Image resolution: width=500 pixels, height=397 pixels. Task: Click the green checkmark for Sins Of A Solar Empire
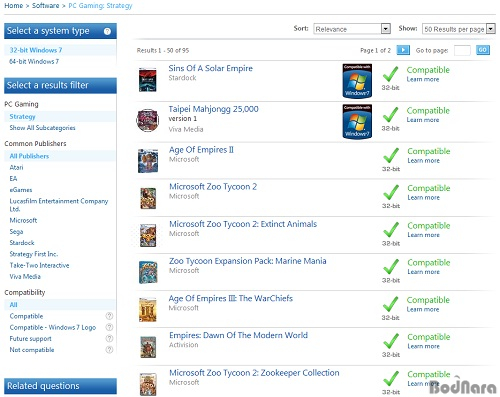390,74
